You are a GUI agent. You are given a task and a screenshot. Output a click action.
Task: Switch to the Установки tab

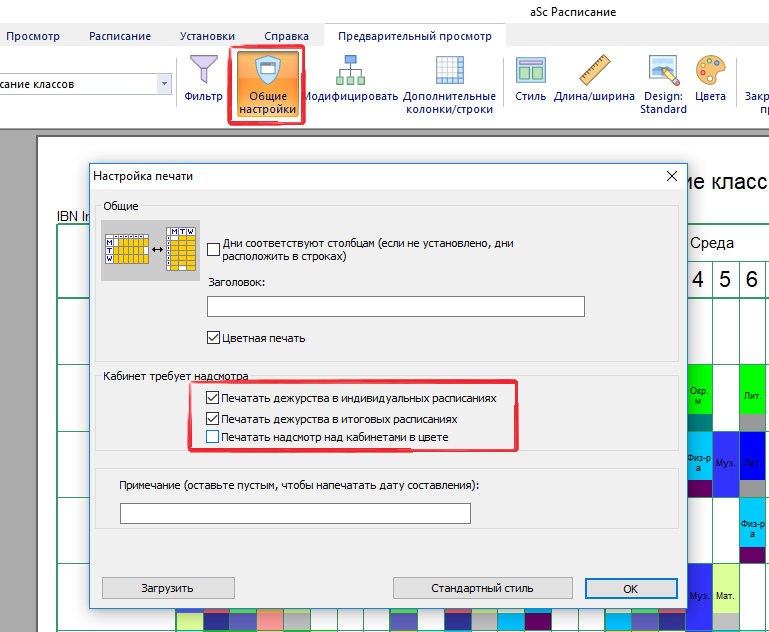[207, 36]
